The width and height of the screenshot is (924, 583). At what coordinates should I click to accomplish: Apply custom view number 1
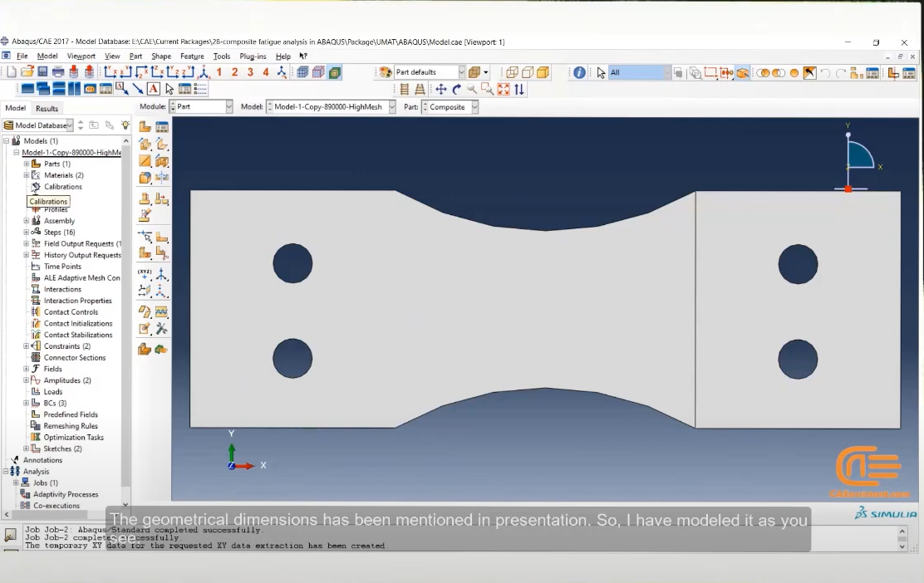219,72
